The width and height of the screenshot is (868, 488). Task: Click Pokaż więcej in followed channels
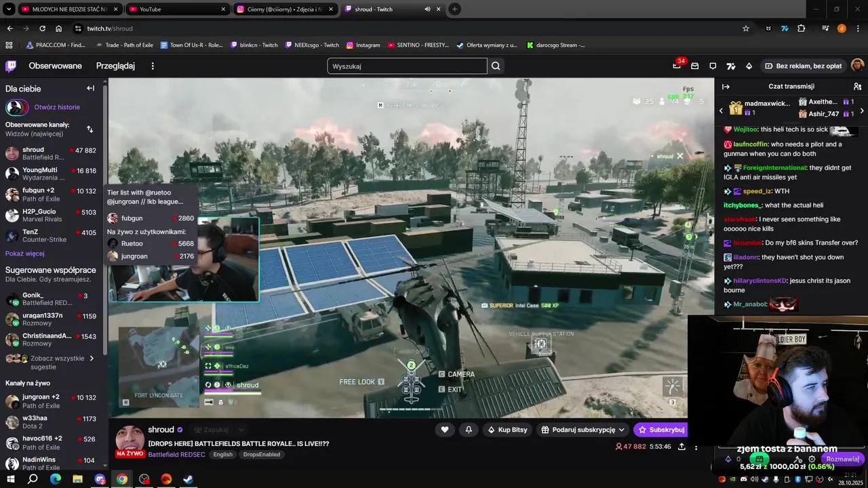coord(25,253)
